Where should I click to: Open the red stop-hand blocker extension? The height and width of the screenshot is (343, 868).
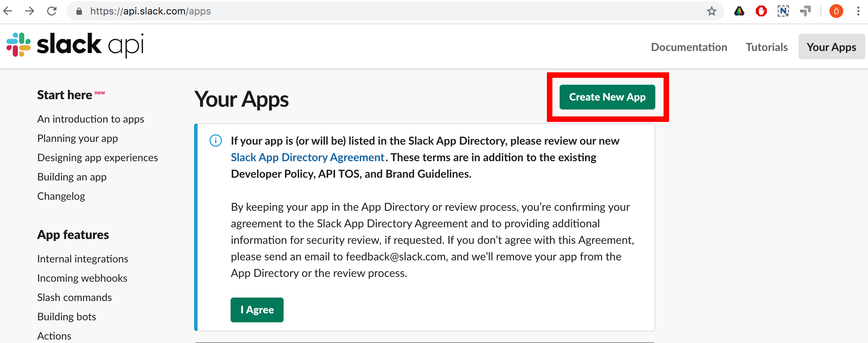coord(761,11)
